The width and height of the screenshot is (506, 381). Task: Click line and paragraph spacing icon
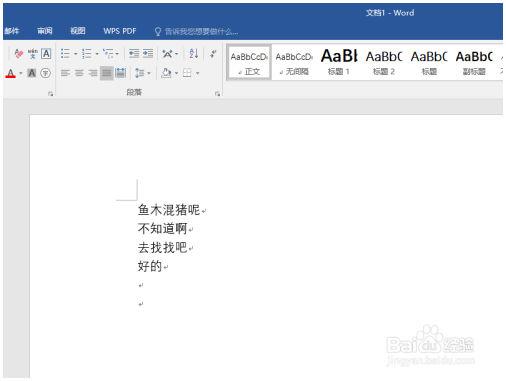139,73
